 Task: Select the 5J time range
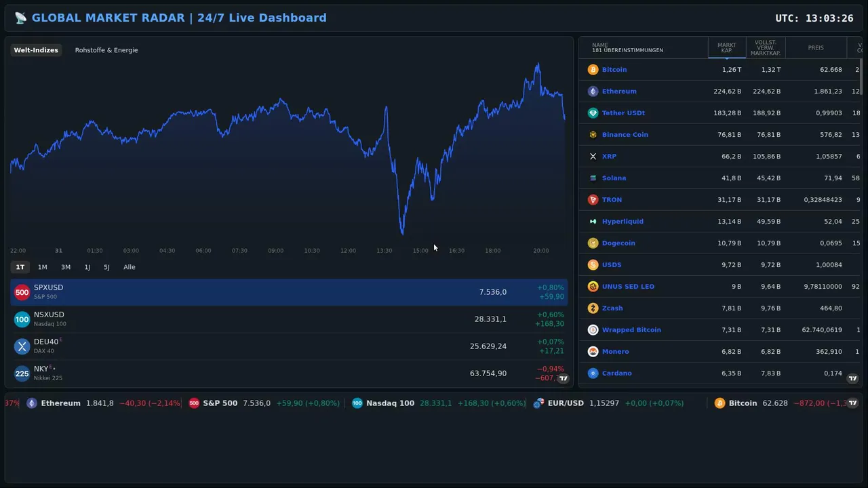tap(106, 267)
